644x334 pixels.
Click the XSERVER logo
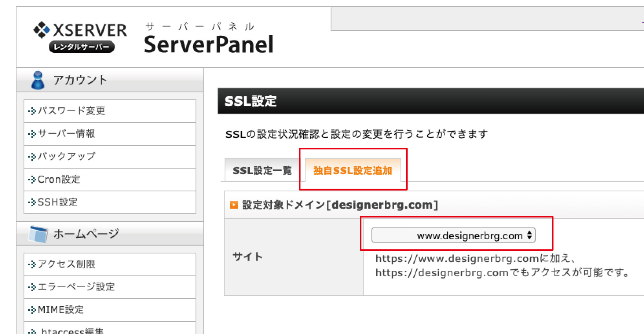coord(80,30)
